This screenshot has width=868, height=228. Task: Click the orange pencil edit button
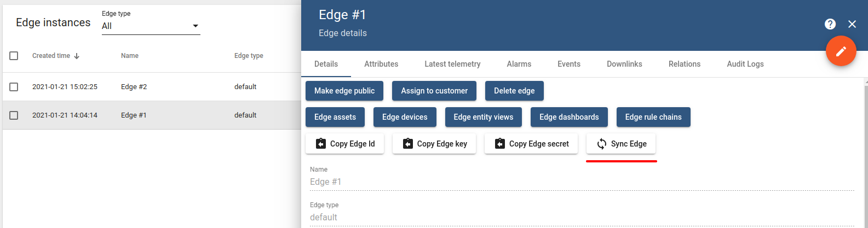[841, 51]
